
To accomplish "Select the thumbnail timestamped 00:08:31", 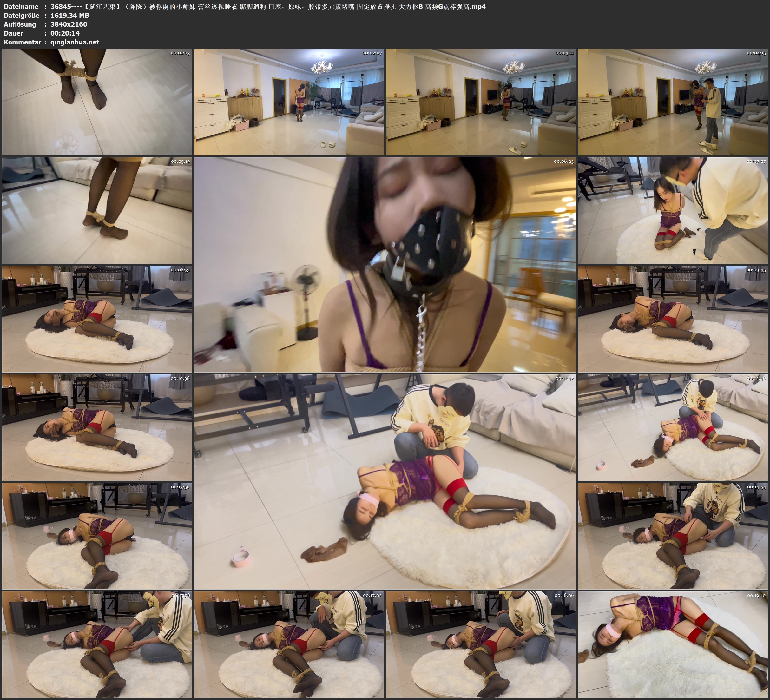I will tap(97, 319).
